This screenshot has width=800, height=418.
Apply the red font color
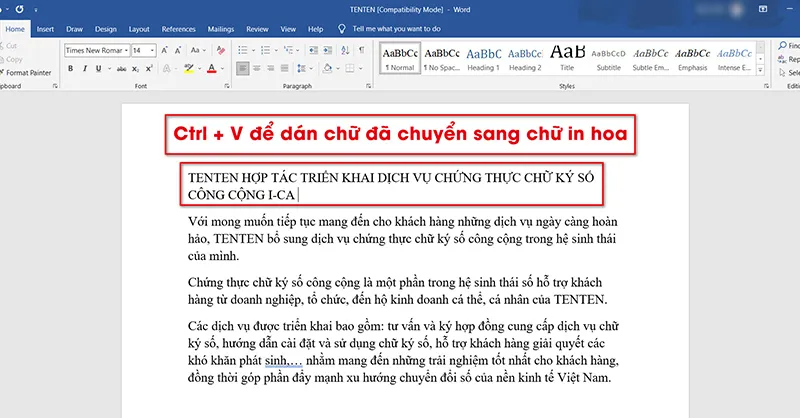point(212,68)
